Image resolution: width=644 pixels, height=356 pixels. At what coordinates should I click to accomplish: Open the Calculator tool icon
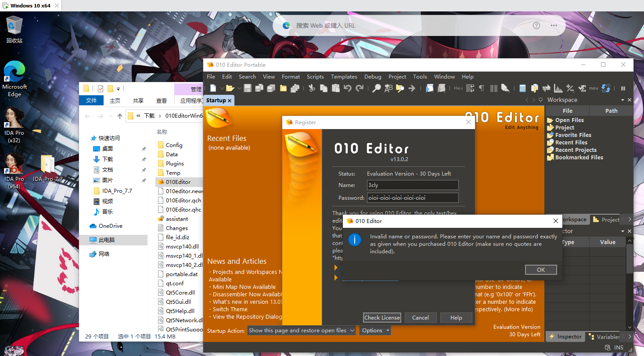click(x=522, y=88)
